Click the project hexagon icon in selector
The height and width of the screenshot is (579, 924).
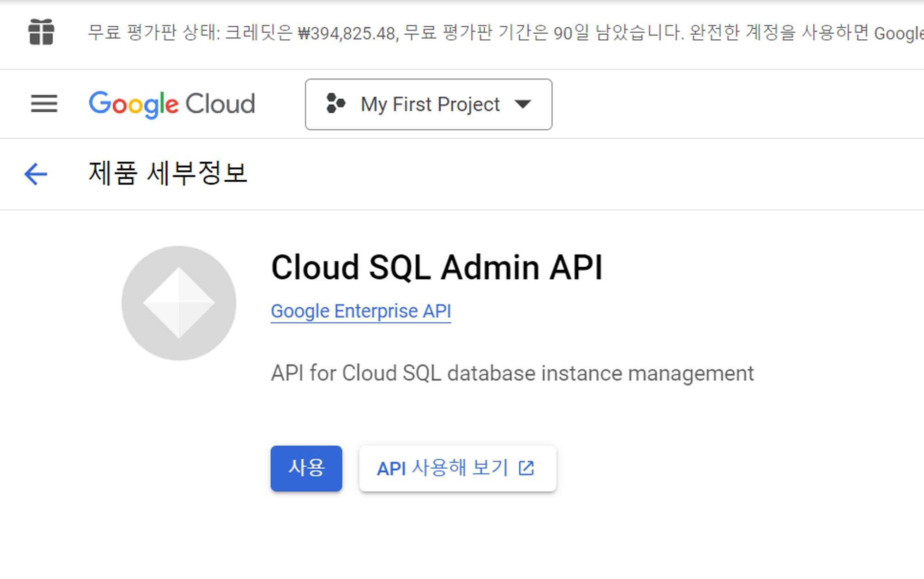335,104
